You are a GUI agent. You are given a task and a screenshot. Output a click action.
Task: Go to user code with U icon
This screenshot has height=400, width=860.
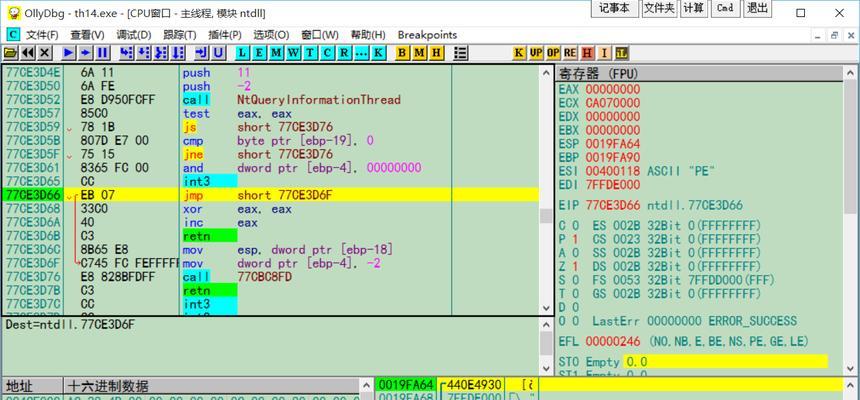tap(219, 53)
